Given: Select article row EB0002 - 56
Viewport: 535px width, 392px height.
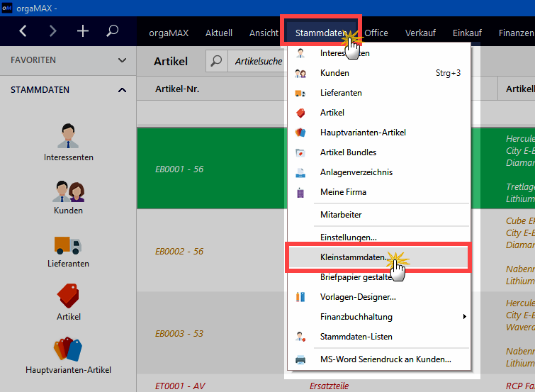Looking at the screenshot, I should (x=179, y=252).
